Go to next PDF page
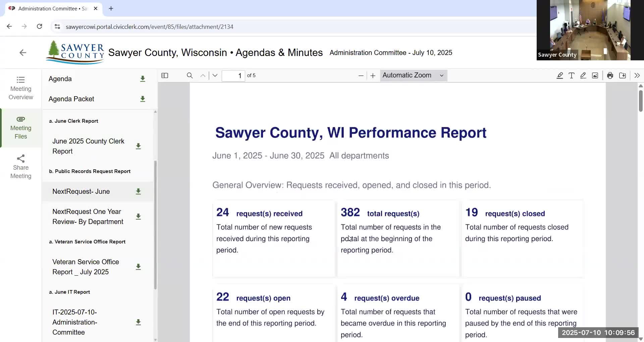This screenshot has height=342, width=644. point(215,75)
